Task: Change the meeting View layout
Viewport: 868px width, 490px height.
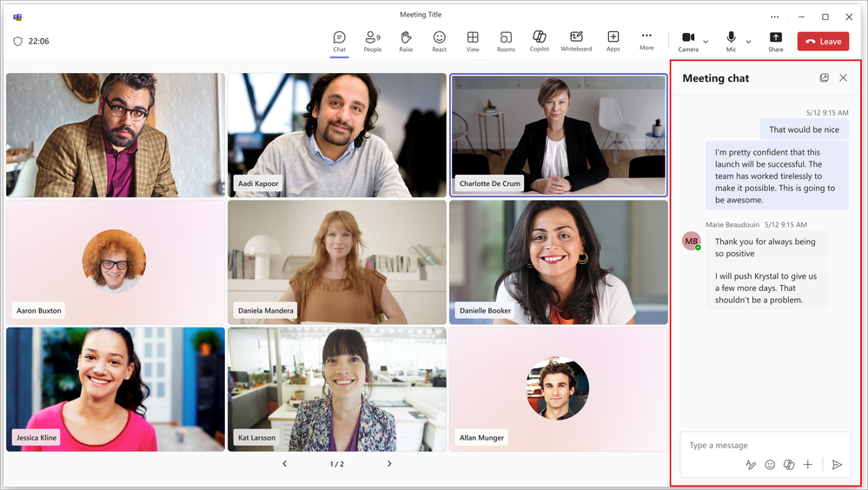Action: (472, 42)
